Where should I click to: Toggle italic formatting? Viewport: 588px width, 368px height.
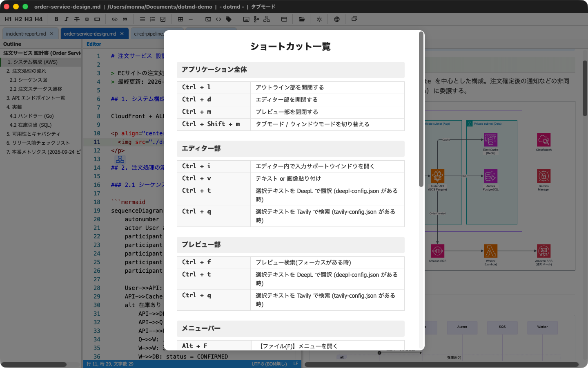coord(67,19)
